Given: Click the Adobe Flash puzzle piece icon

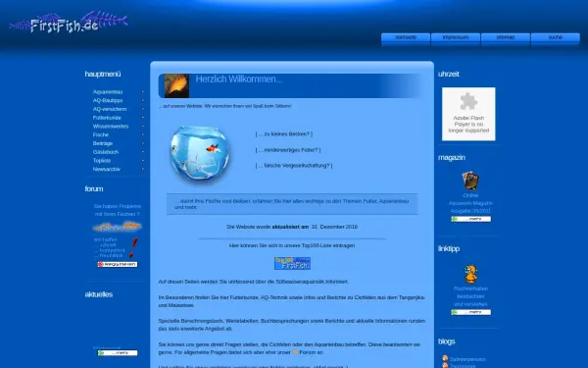Looking at the screenshot, I should 468,101.
